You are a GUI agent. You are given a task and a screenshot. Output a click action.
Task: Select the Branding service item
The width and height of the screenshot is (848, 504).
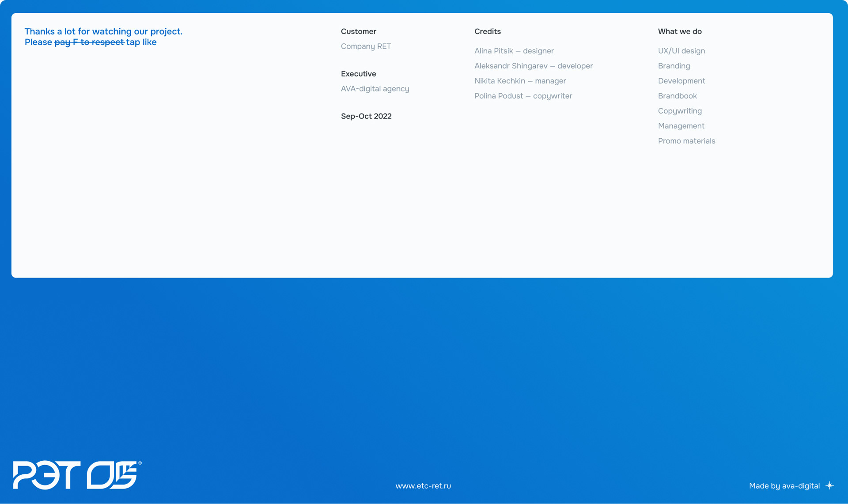(x=674, y=66)
